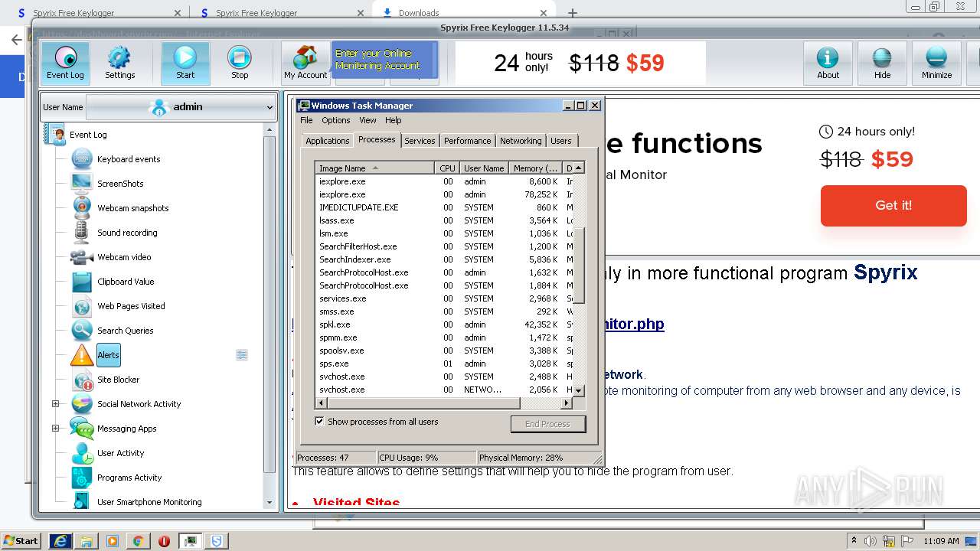Open Web Pages Visited log
980x551 pixels.
(131, 306)
